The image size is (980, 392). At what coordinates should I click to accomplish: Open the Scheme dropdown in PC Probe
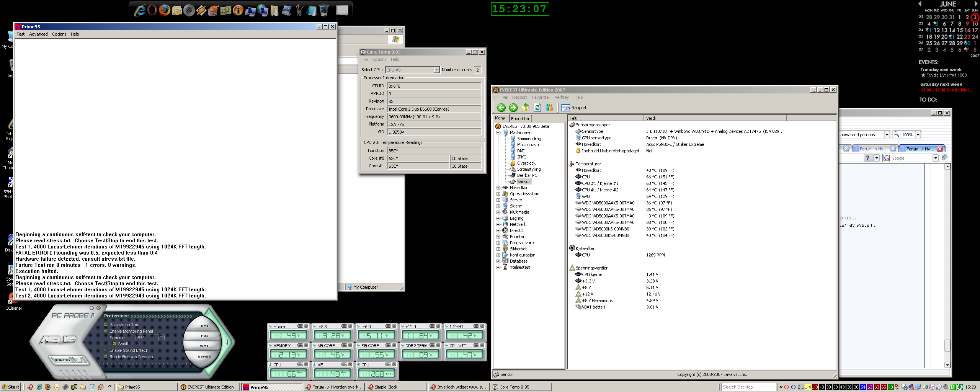[162, 338]
